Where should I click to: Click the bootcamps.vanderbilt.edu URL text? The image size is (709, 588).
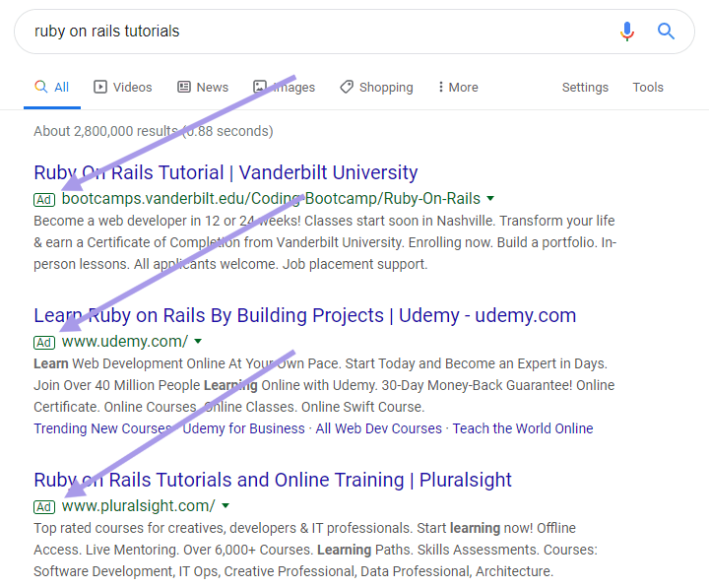(271, 199)
